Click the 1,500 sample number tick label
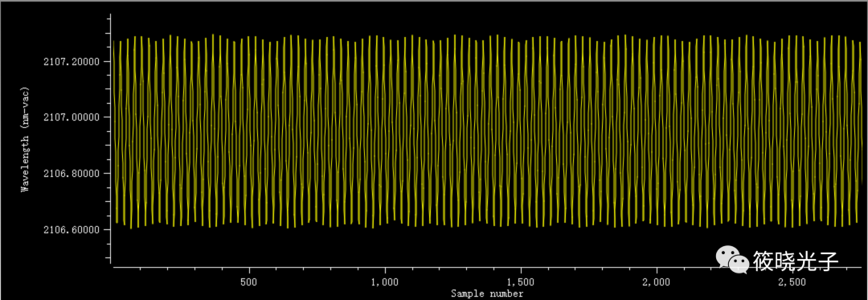Screen dimensions: 868x300 [521, 282]
